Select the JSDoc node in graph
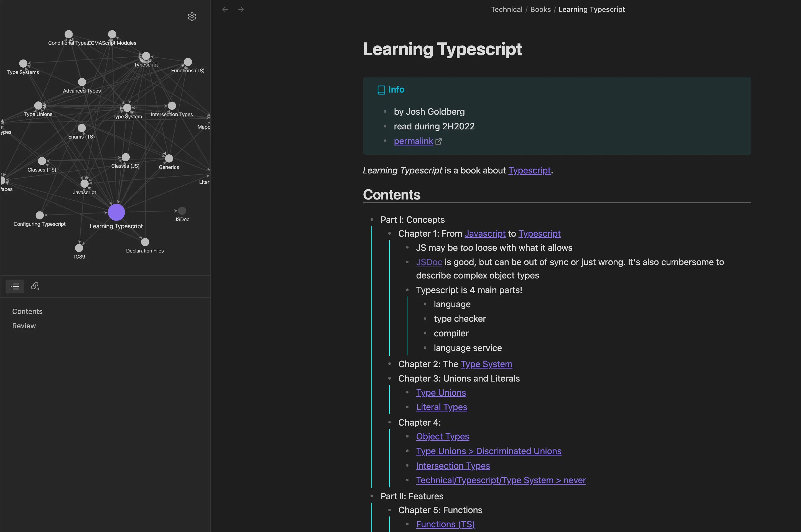The image size is (801, 532). pos(182,211)
